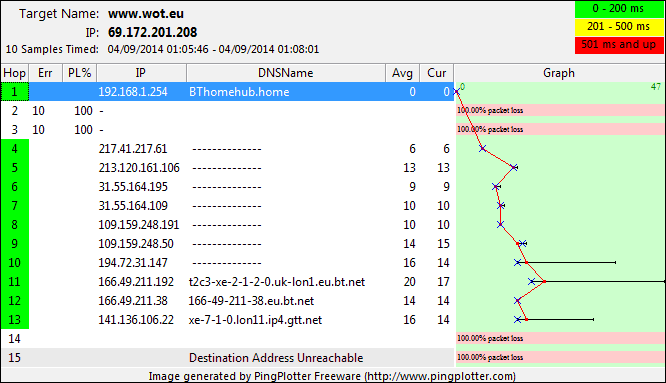Image resolution: width=666 pixels, height=383 pixels.
Task: Click the Err column header
Action: [x=45, y=73]
